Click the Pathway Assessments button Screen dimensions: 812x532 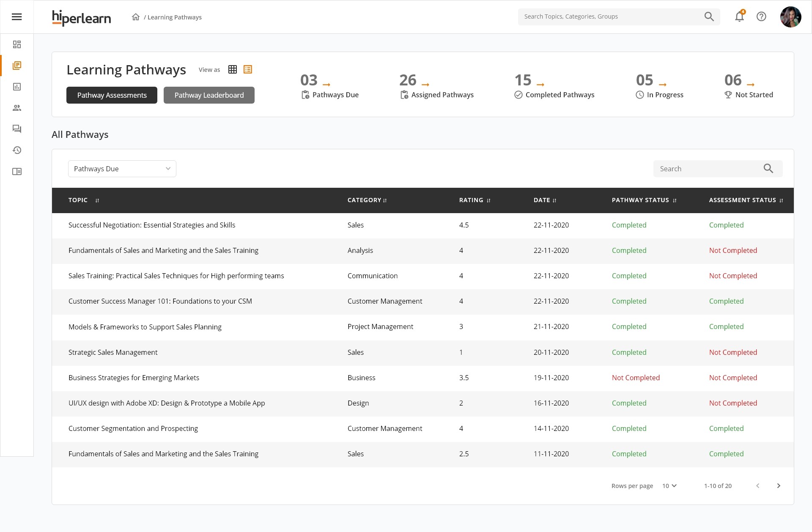pos(112,95)
